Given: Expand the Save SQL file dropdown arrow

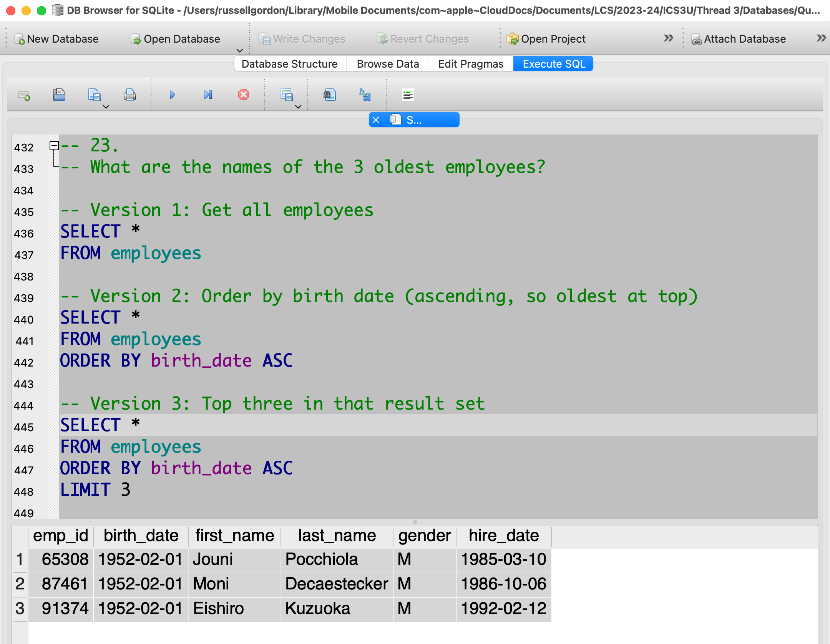Looking at the screenshot, I should pos(106,107).
